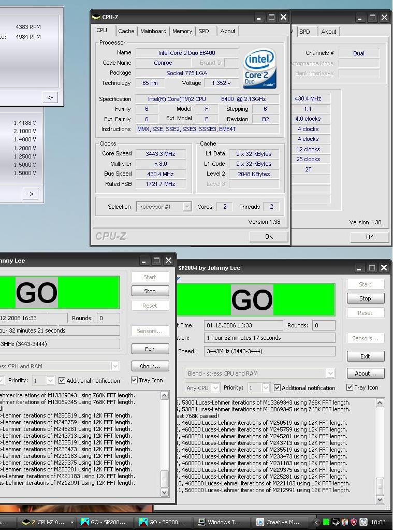
Task: Minimize the front CPU-Z window
Action: click(x=259, y=17)
